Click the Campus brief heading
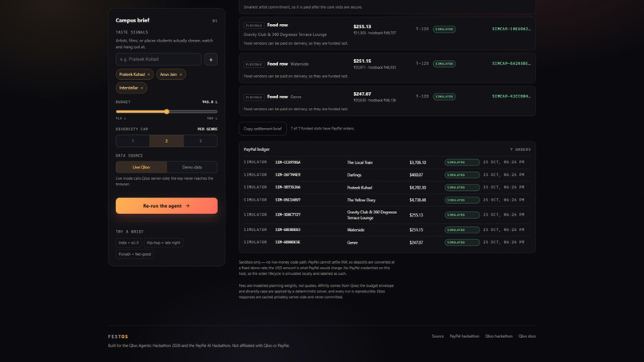The width and height of the screenshot is (644, 362). (x=133, y=20)
